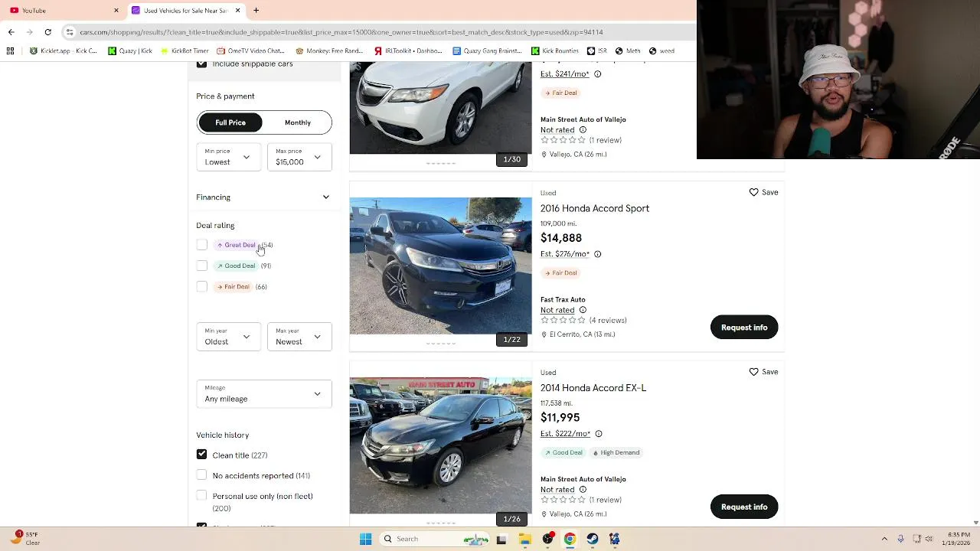
Task: Expand the Financing section
Action: point(263,197)
